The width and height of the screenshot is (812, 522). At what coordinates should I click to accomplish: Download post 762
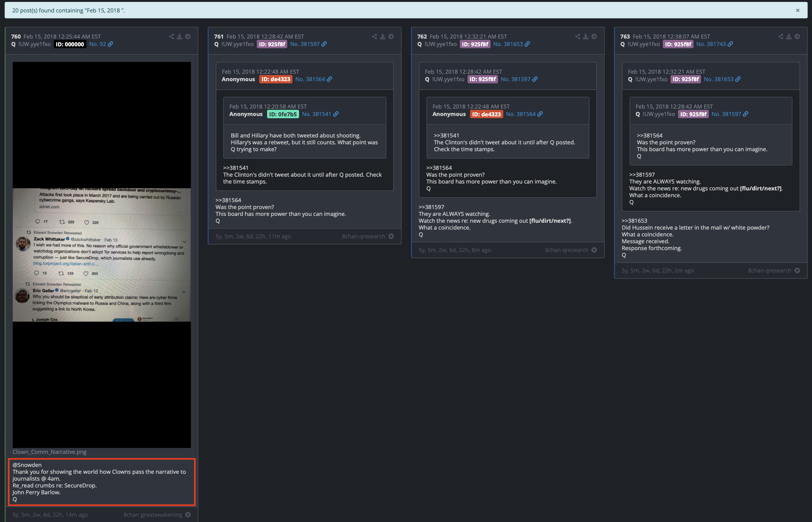pyautogui.click(x=586, y=36)
